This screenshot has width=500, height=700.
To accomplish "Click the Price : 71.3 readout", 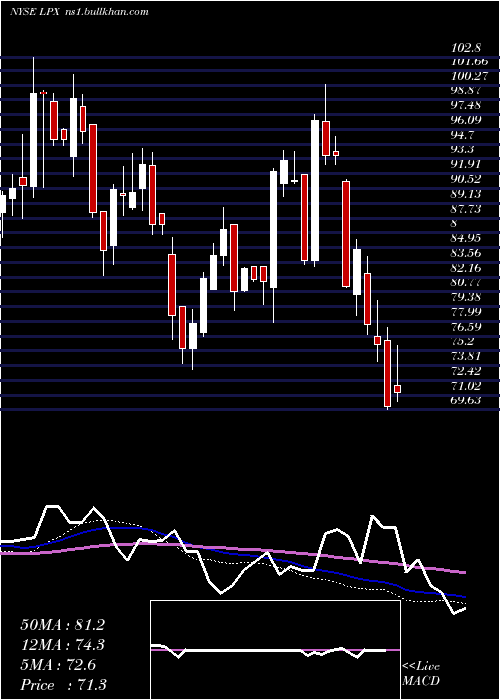I will pyautogui.click(x=63, y=685).
